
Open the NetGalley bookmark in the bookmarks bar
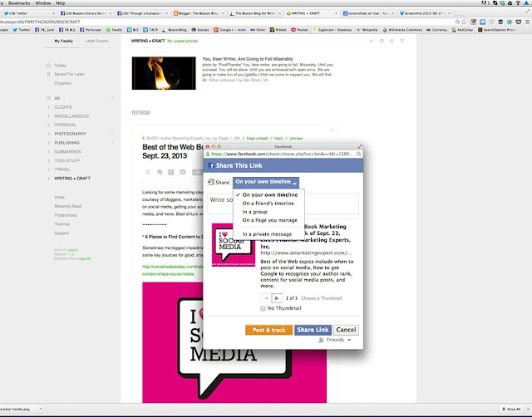pyautogui.click(x=462, y=30)
